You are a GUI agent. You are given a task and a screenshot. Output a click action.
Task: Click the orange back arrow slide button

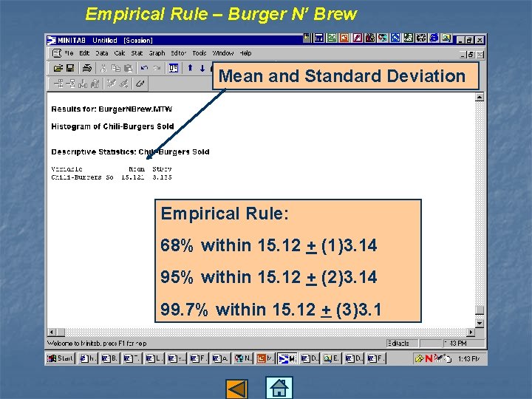point(236,389)
